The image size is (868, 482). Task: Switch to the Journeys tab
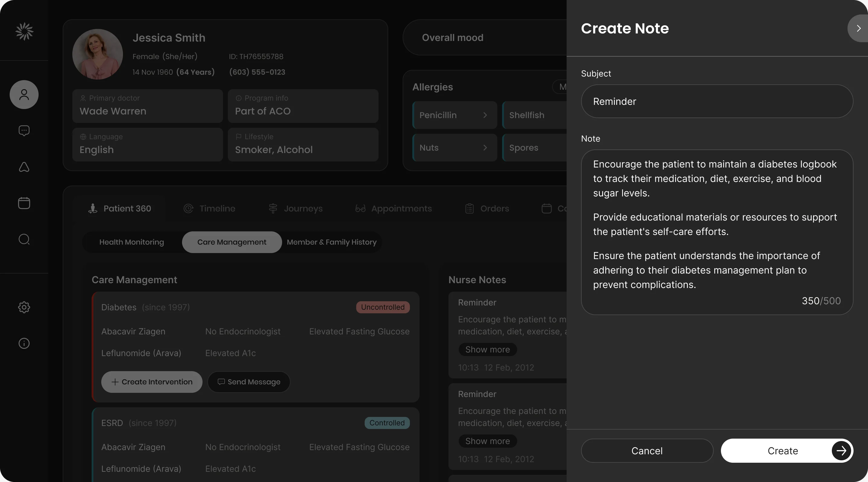tap(295, 208)
